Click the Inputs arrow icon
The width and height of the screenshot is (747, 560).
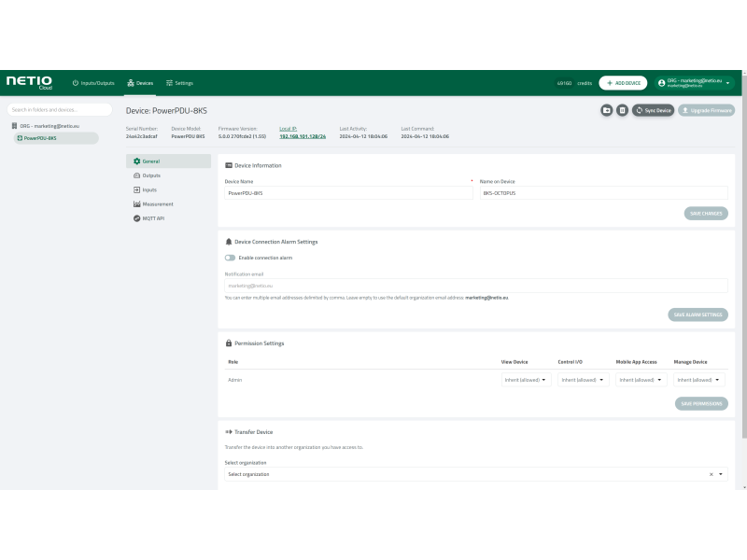click(x=136, y=189)
